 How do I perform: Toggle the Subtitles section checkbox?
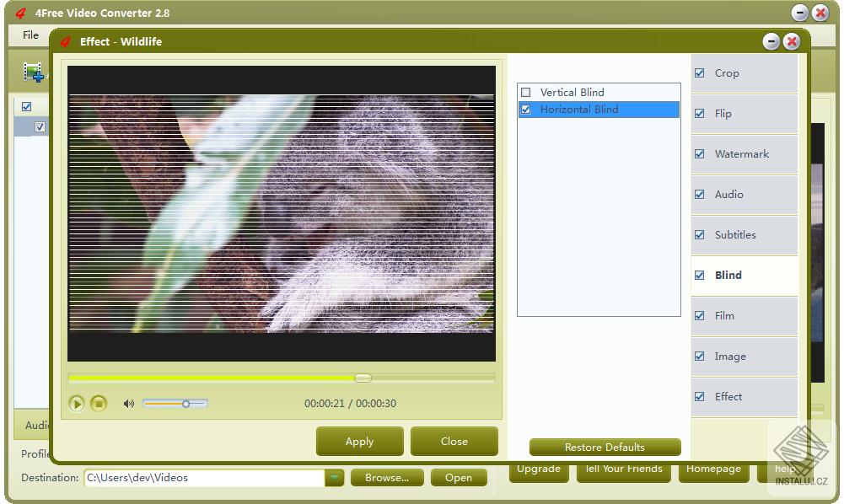[700, 234]
